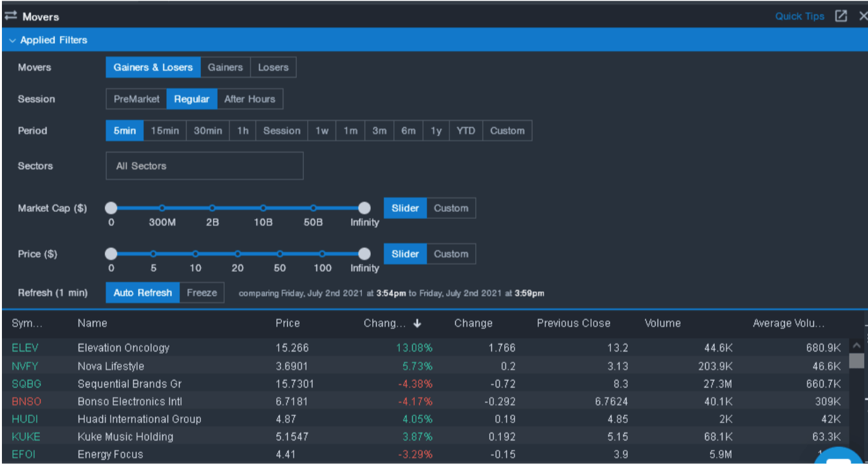This screenshot has height=465, width=868.
Task: Select the Gainers filter
Action: 225,67
